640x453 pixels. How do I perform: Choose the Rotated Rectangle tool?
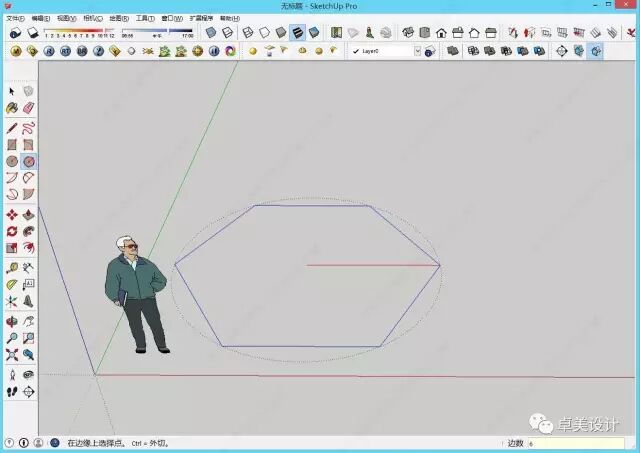click(29, 145)
